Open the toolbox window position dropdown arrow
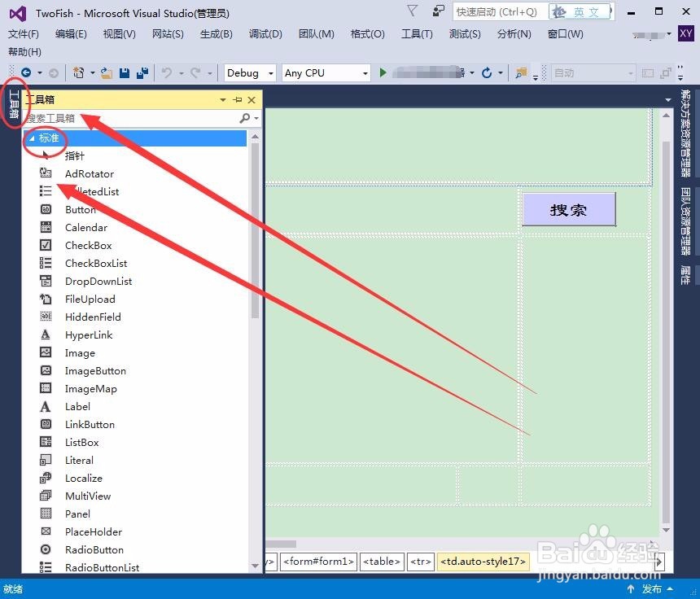700x599 pixels. (x=223, y=100)
